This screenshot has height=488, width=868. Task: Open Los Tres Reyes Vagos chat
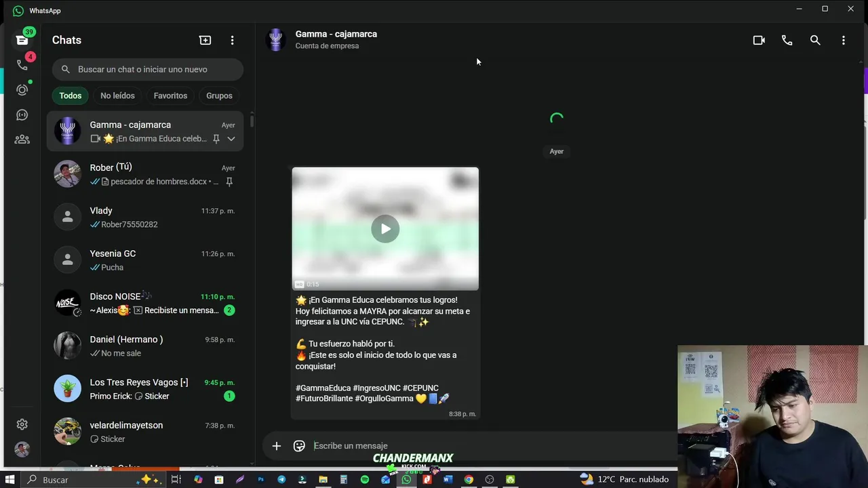(x=145, y=389)
